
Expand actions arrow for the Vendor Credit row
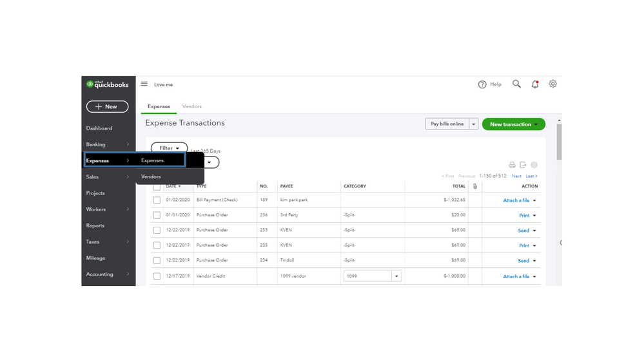(x=534, y=276)
